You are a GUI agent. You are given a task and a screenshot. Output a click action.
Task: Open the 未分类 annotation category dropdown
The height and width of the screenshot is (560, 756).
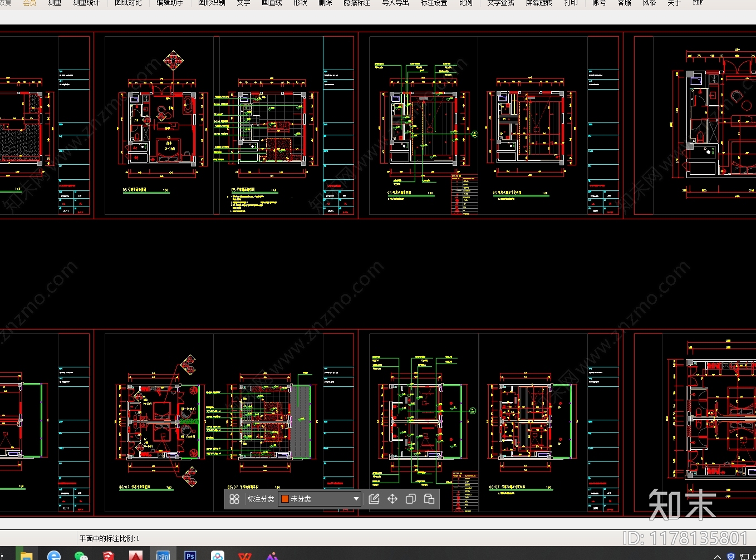tap(320, 499)
